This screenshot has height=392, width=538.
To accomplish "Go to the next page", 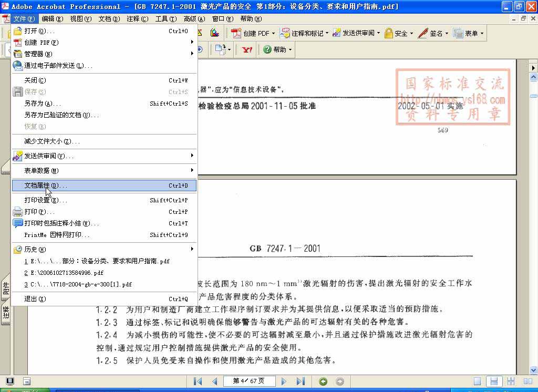I will 284,381.
